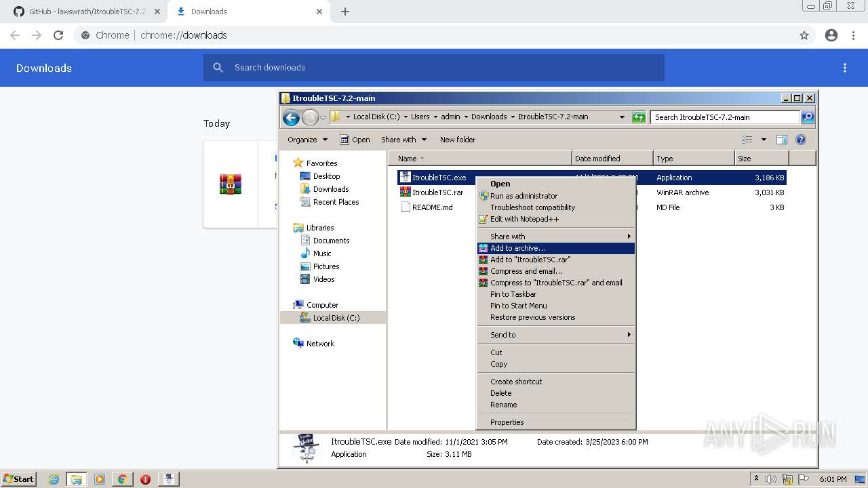The image size is (868, 488).
Task: Choose Rename in context menu
Action: (x=556, y=405)
